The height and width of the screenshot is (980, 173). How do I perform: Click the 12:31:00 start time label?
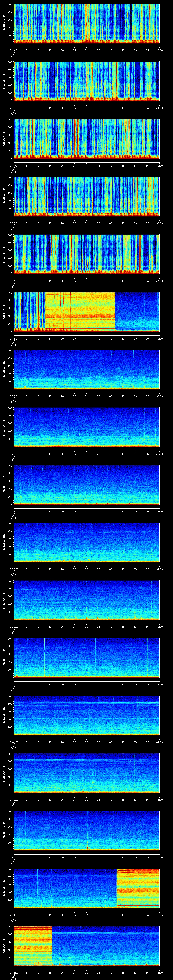14,166
